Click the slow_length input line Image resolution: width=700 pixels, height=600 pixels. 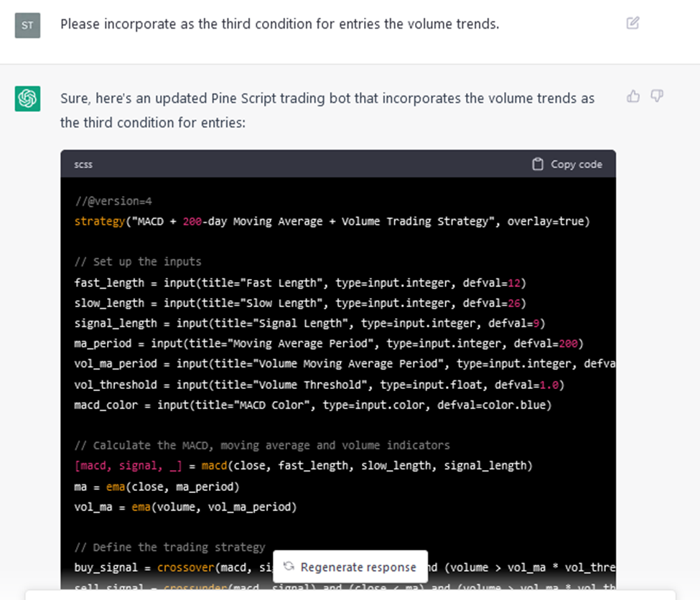click(300, 303)
